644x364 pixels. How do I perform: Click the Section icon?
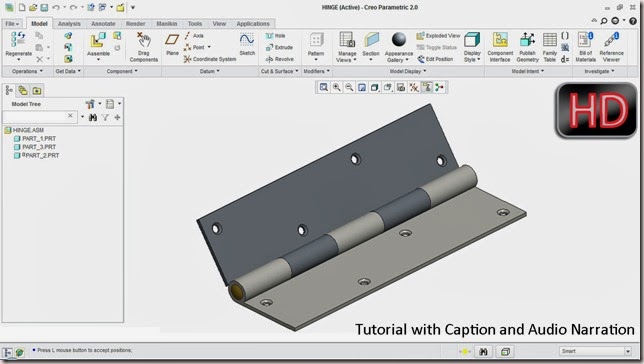point(371,40)
